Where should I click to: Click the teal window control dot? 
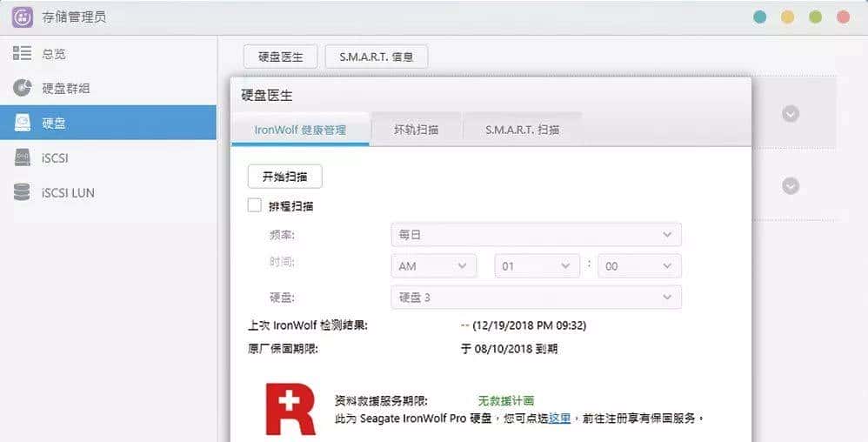(x=760, y=17)
